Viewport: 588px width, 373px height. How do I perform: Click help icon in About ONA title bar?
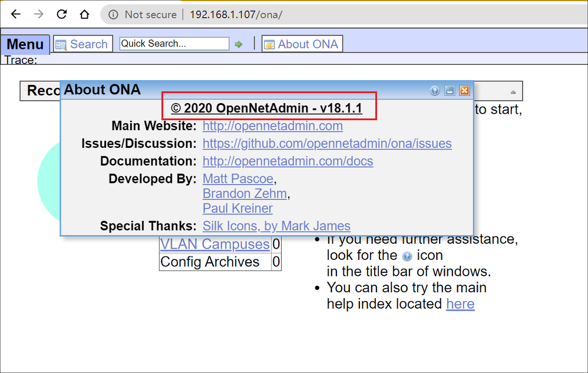[435, 90]
